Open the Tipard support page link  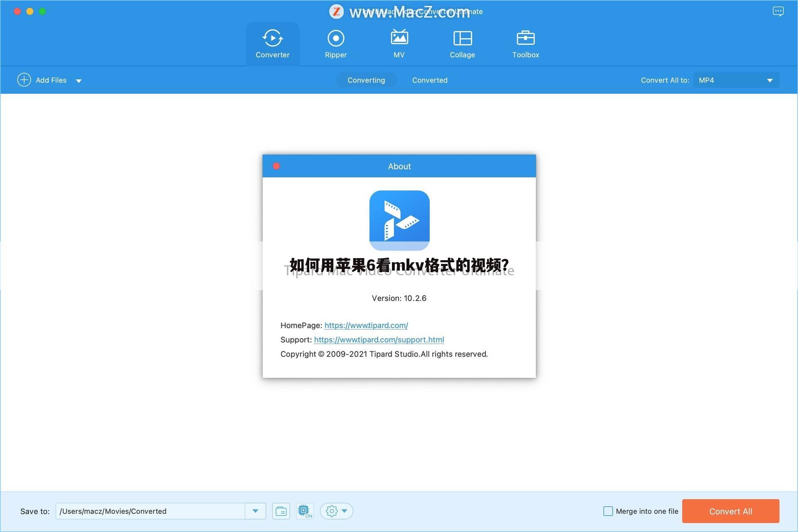coord(379,340)
